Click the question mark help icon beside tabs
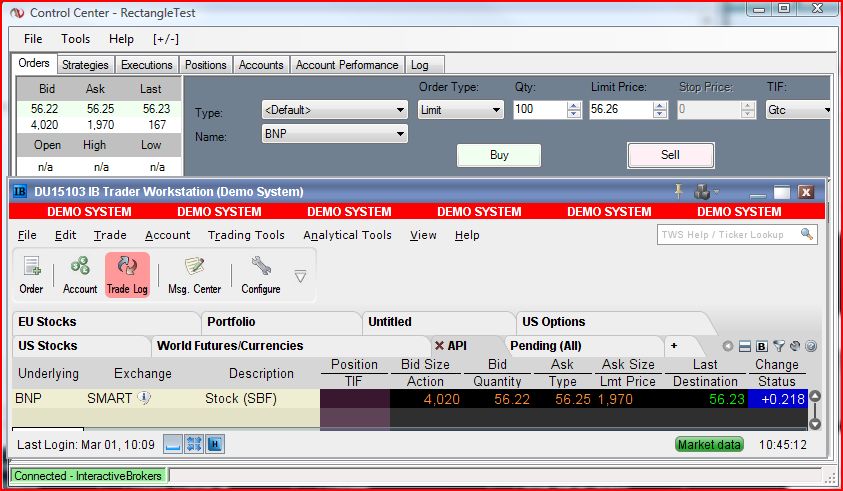The image size is (843, 491). (x=811, y=346)
